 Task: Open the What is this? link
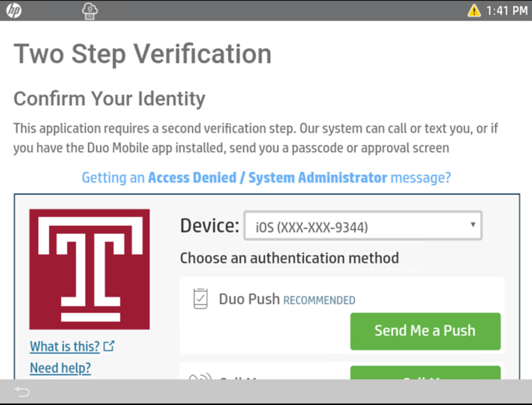click(65, 346)
